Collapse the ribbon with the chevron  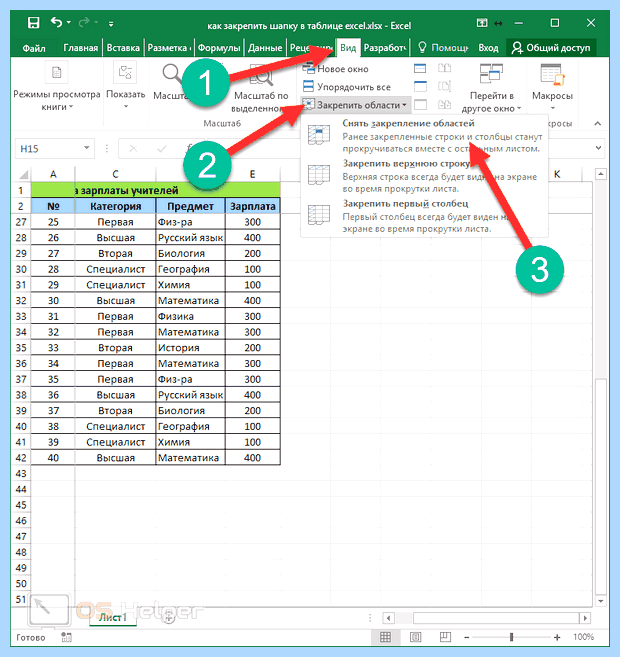pos(598,124)
